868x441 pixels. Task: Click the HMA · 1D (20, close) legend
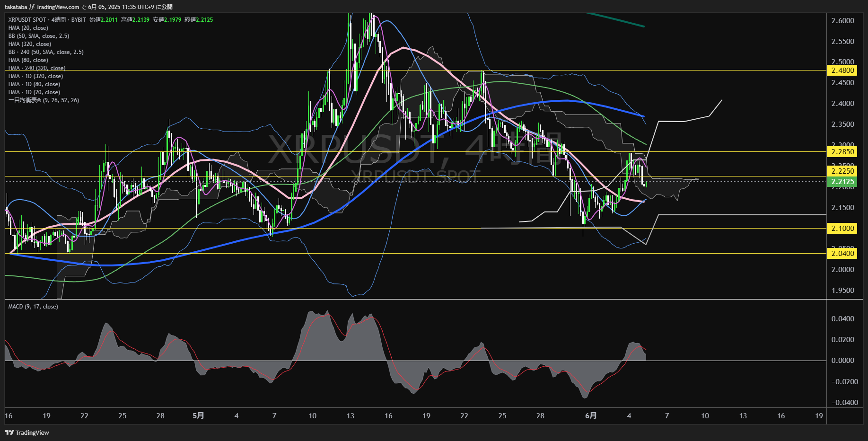click(x=34, y=92)
